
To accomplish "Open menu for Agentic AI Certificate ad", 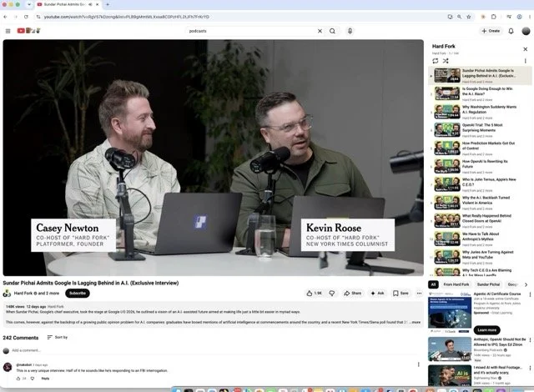I will 530,294.
